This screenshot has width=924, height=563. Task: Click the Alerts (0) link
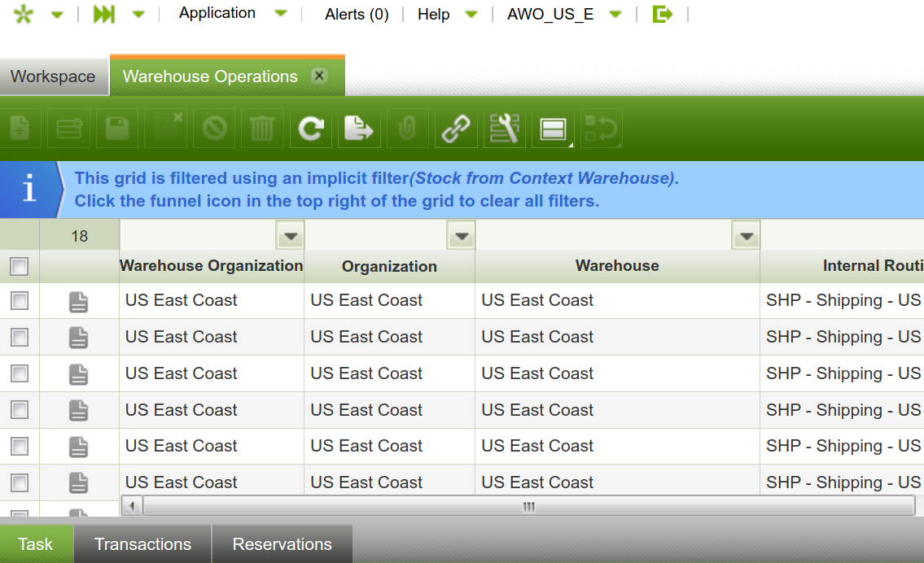pyautogui.click(x=357, y=15)
